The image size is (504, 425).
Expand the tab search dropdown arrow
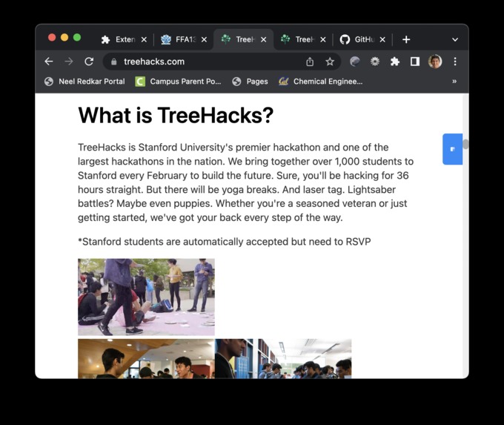[455, 39]
